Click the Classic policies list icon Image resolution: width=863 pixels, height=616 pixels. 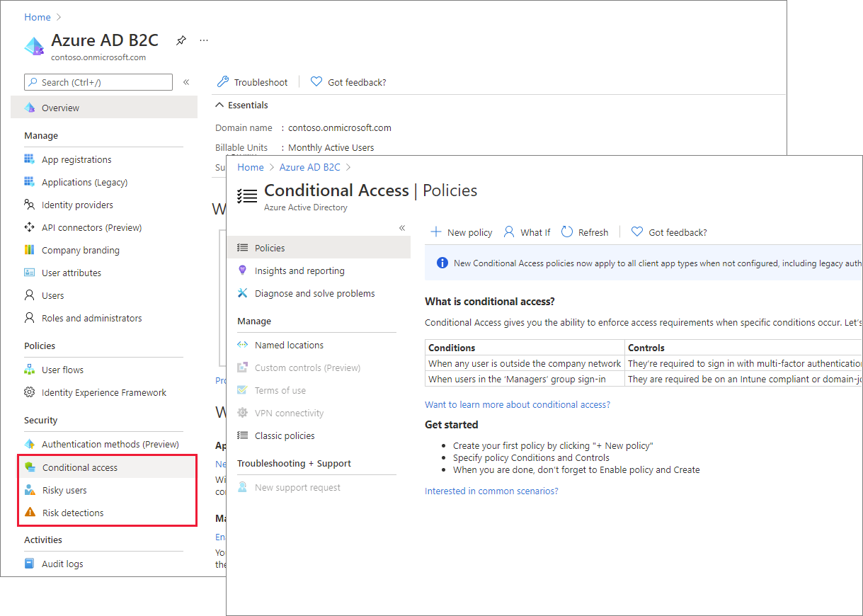pyautogui.click(x=243, y=435)
